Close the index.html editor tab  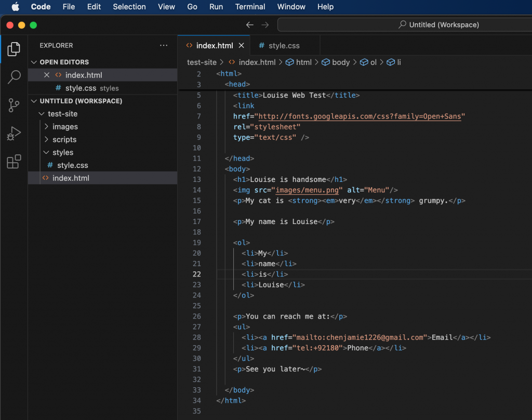pos(241,46)
